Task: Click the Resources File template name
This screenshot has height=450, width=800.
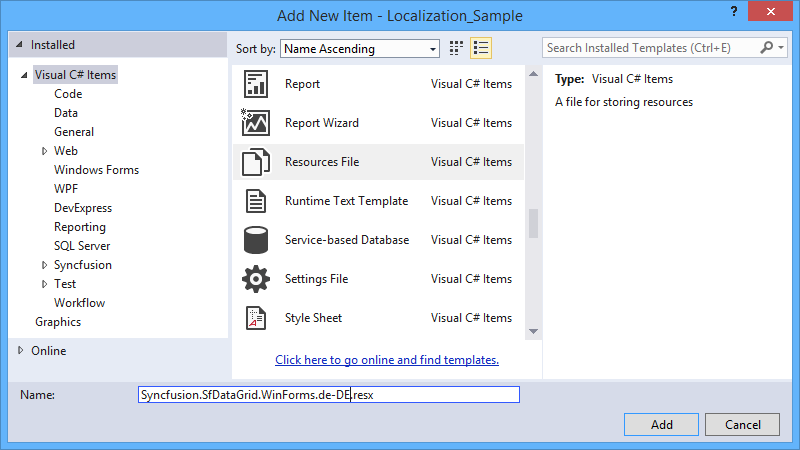Action: click(x=321, y=162)
